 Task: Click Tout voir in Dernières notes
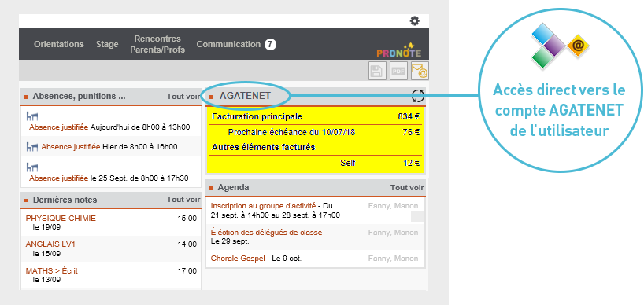pos(183,200)
